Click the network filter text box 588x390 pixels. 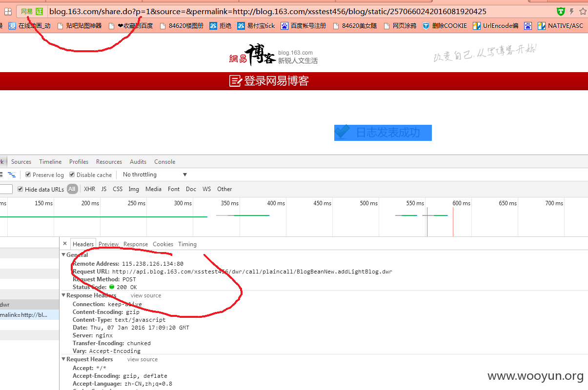click(6, 189)
